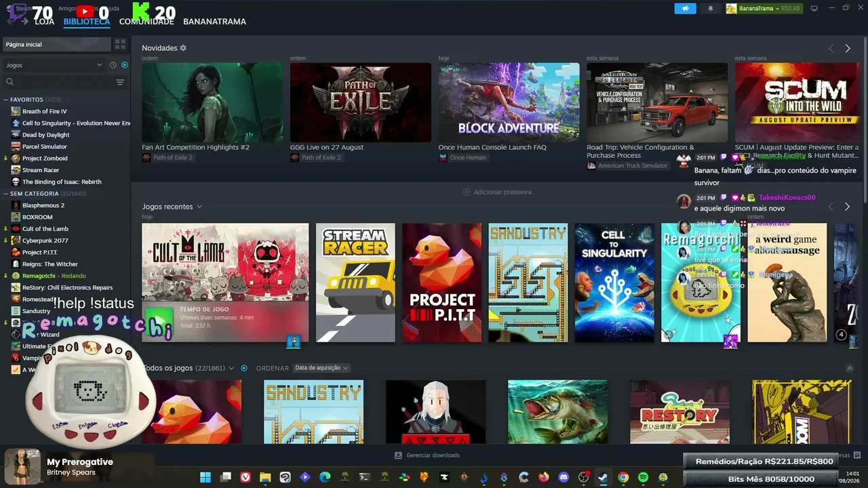Click the play-ready icon beside Todos os jogos
The height and width of the screenshot is (488, 868).
[x=244, y=368]
